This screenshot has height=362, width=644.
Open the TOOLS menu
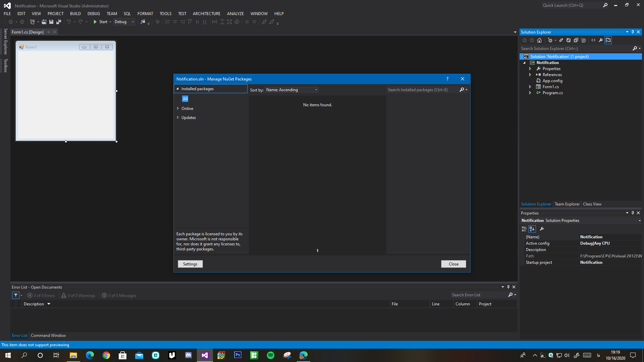click(x=165, y=14)
